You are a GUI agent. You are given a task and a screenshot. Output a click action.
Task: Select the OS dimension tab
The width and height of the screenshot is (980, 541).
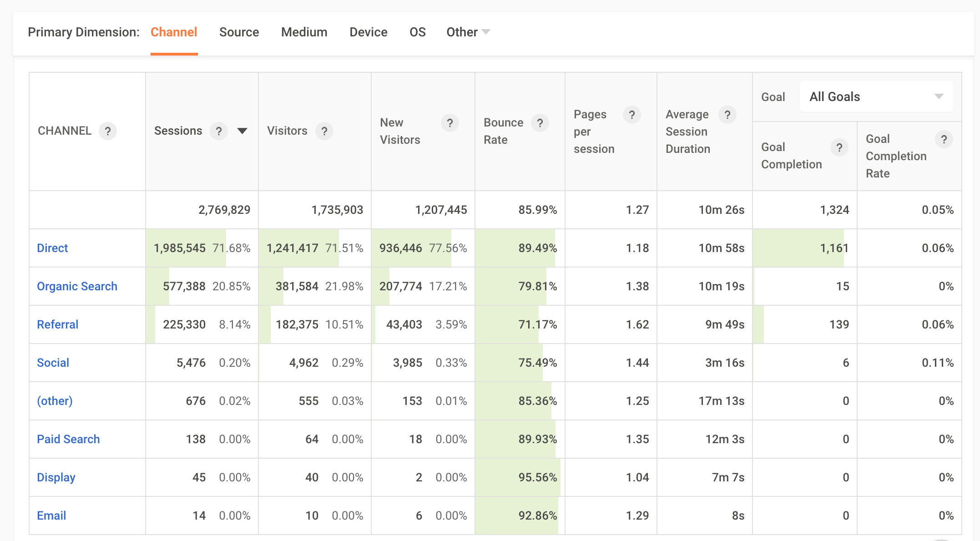click(417, 32)
